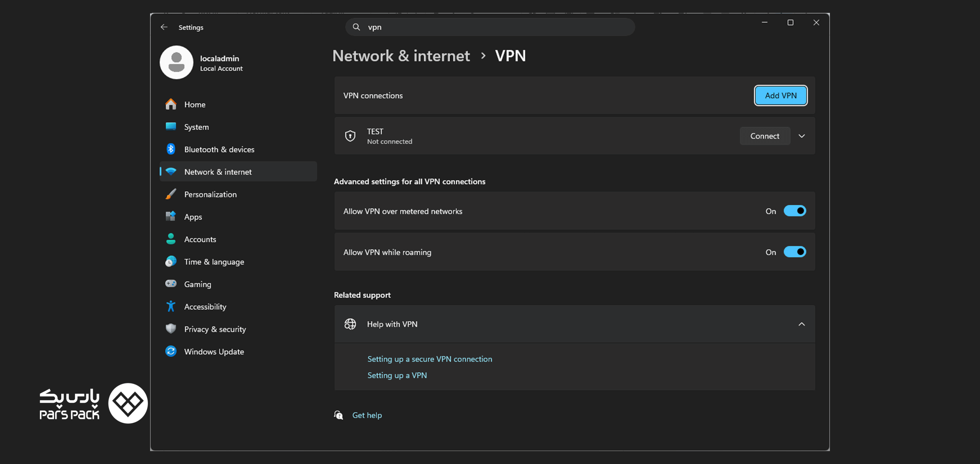
Task: Open the Gaming settings label
Action: [198, 284]
